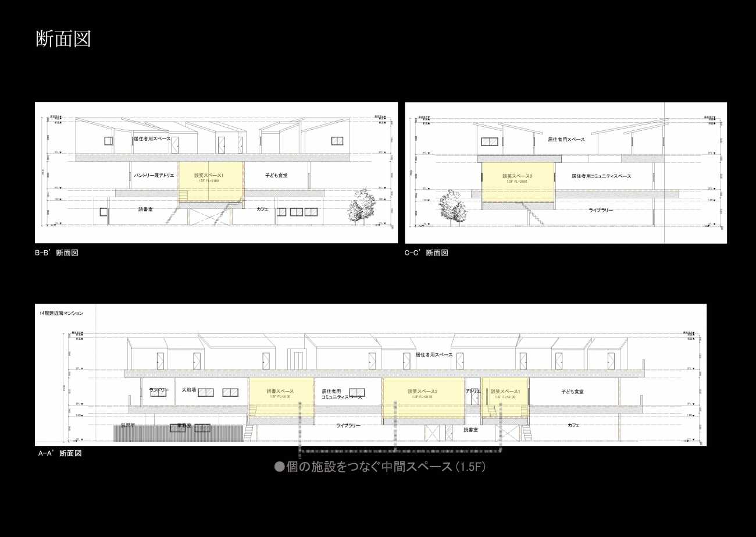Image resolution: width=756 pixels, height=537 pixels.
Task: Select the tree in the B-B' section
Action: tap(362, 207)
